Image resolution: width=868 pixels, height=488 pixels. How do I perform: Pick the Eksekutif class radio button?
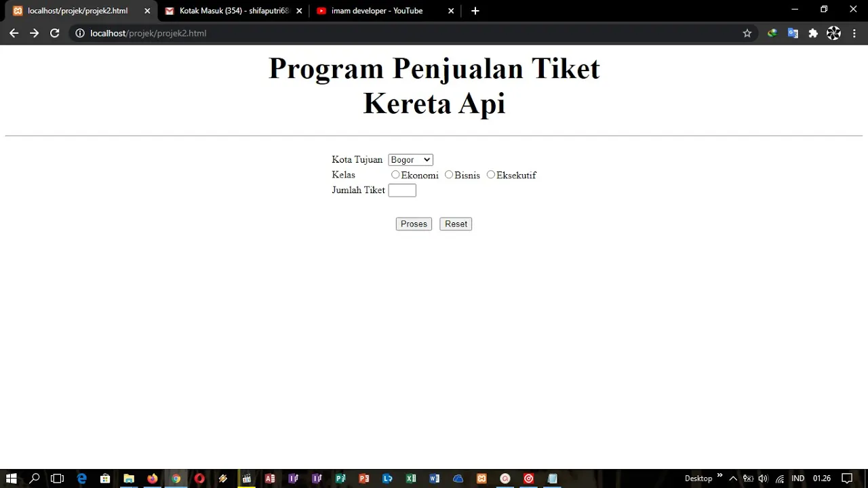coord(491,175)
